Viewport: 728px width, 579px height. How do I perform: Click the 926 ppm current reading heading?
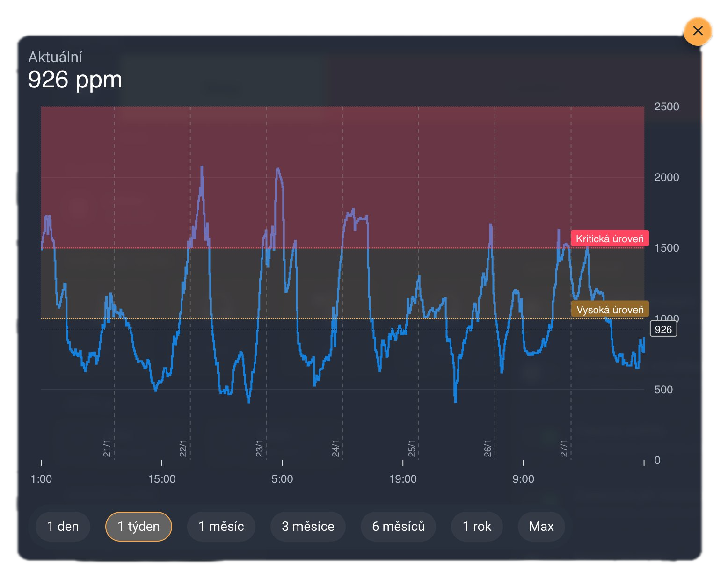tap(75, 80)
